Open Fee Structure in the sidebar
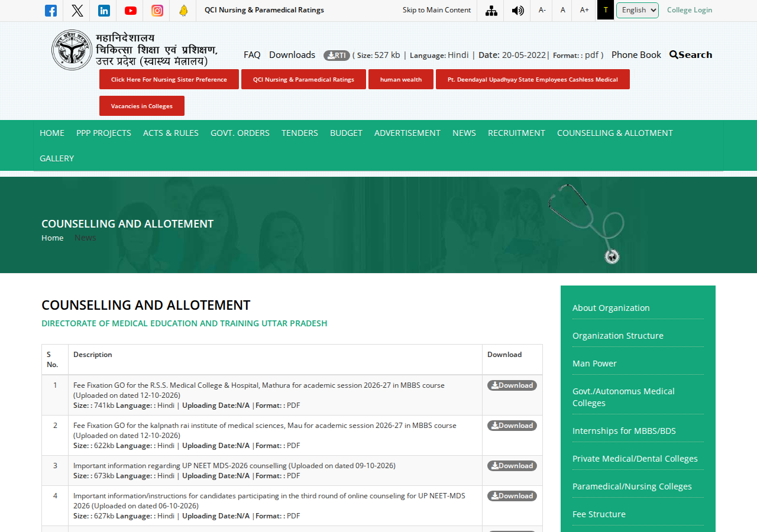The width and height of the screenshot is (757, 532). pyautogui.click(x=599, y=514)
